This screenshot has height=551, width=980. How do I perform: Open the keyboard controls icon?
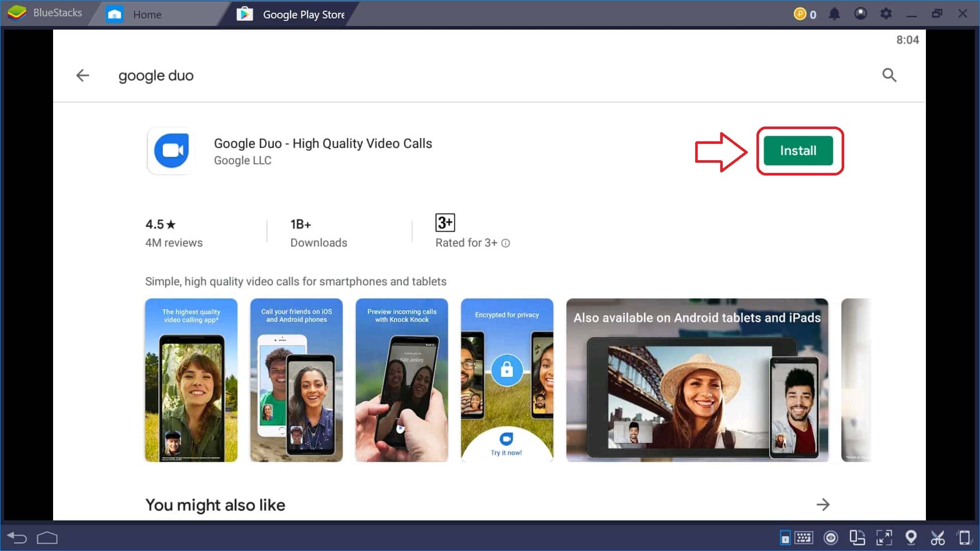803,538
